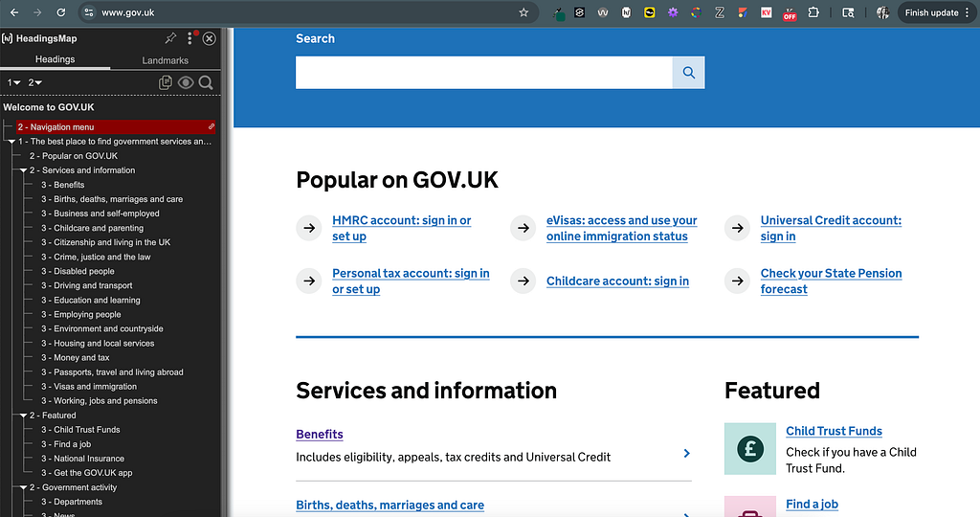The width and height of the screenshot is (980, 517).
Task: Select 'Get the GOV.UK app' heading
Action: click(x=87, y=473)
